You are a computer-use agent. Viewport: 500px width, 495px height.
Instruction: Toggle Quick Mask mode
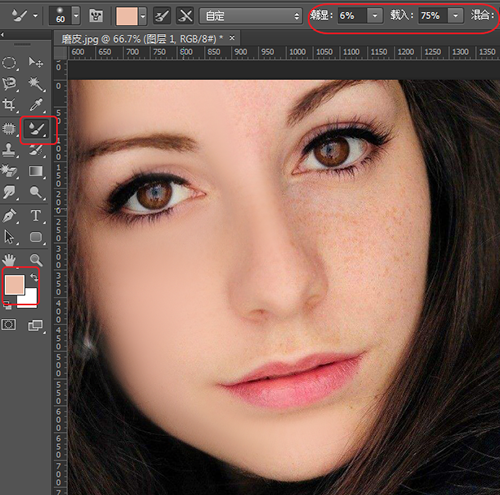click(x=9, y=325)
